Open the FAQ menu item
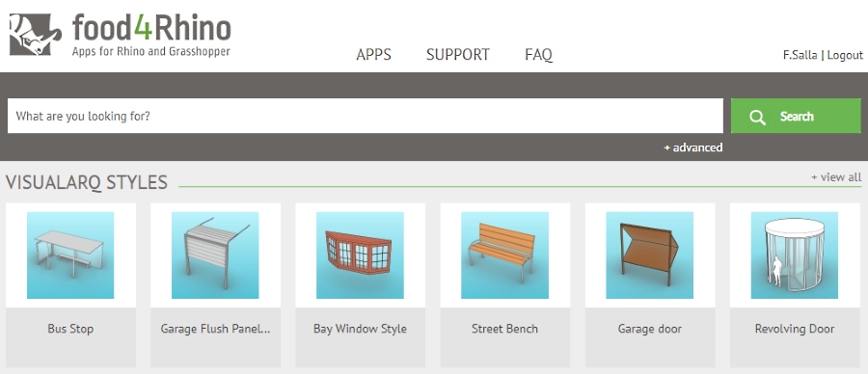Viewport: 868px width, 374px height. pyautogui.click(x=538, y=55)
